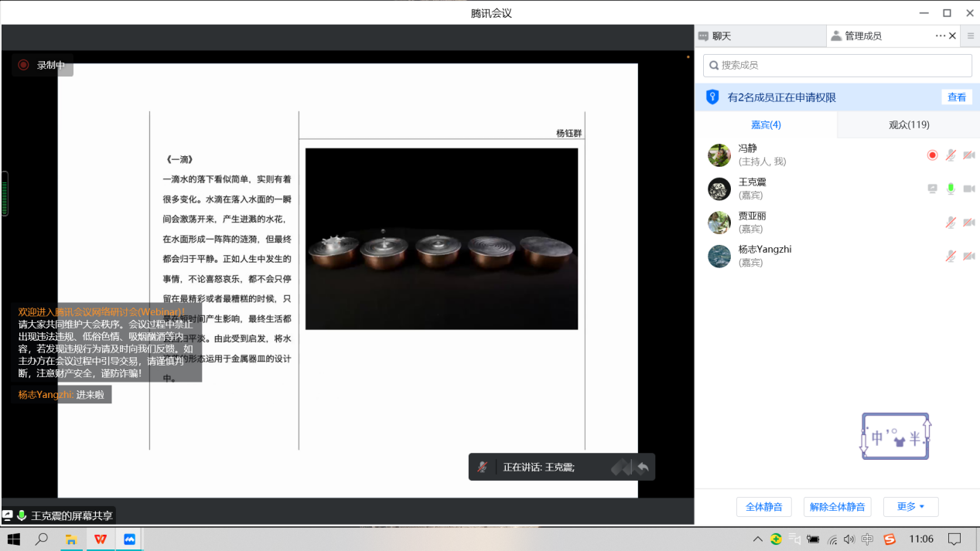The width and height of the screenshot is (980, 551).
Task: Click the screen share icon beside 王克震
Action: (x=932, y=189)
